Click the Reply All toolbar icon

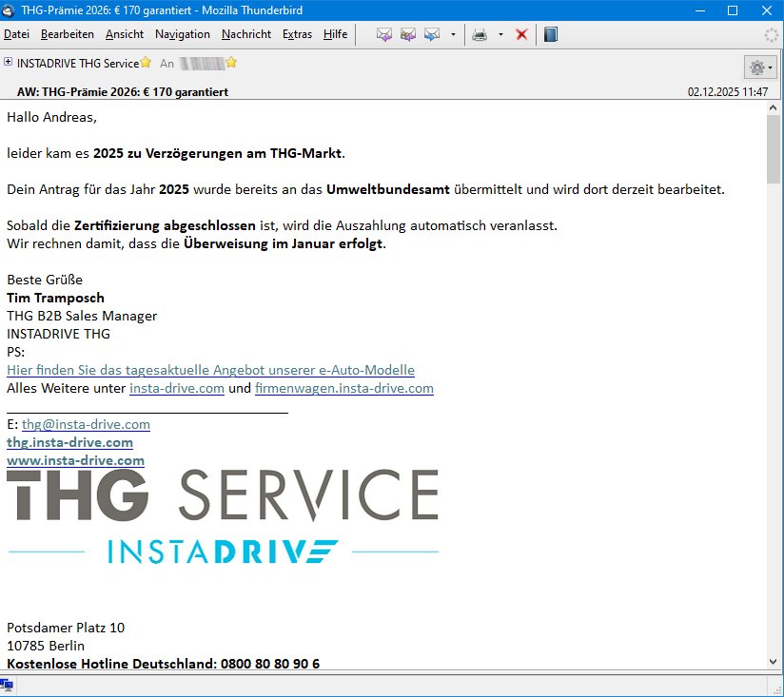[x=408, y=34]
